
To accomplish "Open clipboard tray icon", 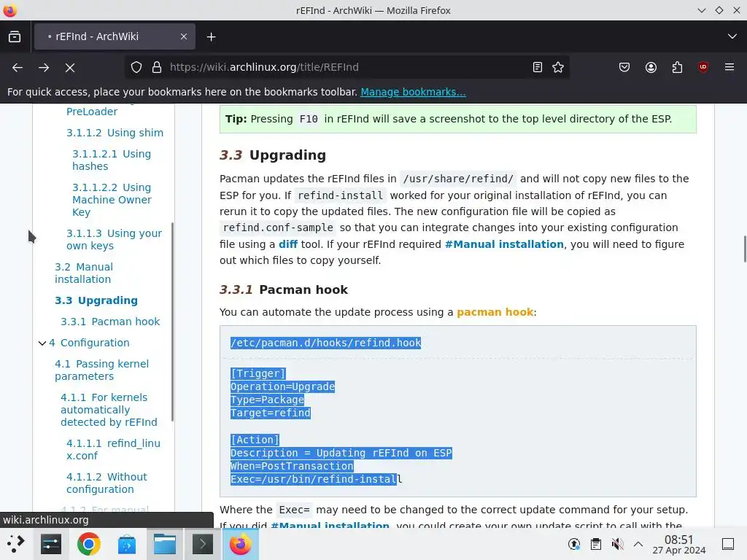I will 595,544.
